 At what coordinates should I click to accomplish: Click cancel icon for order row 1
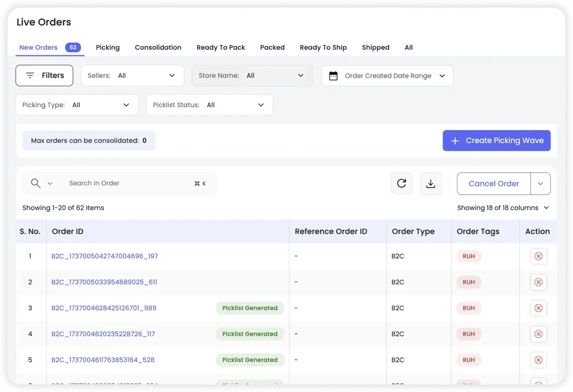pyautogui.click(x=538, y=256)
